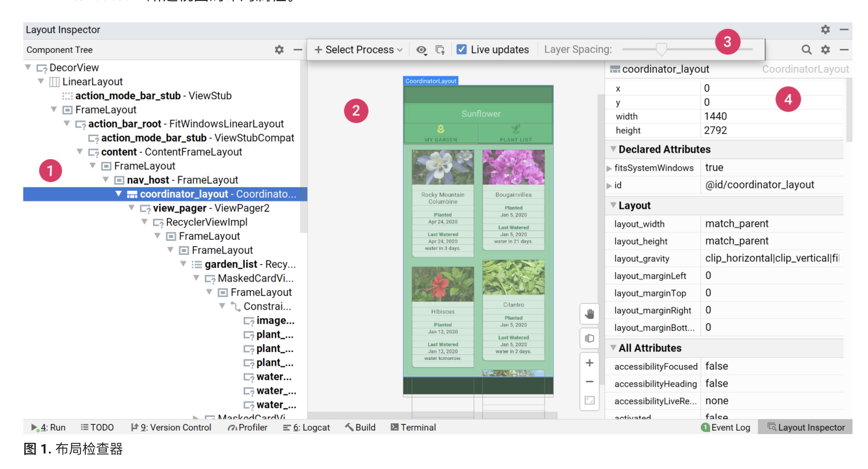Toggle the 3D mode rotate icon
The width and height of the screenshot is (868, 469).
[x=589, y=338]
